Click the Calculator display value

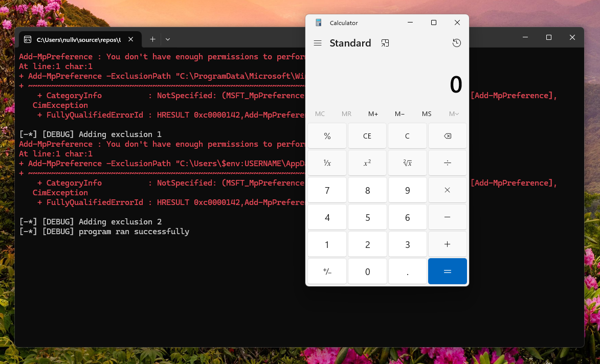[x=456, y=84]
